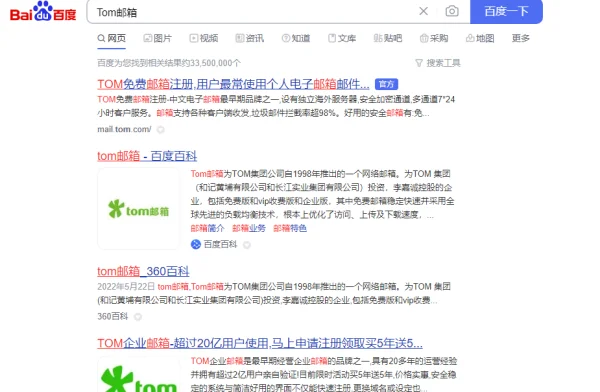This screenshot has width=600, height=392.
Task: Click the blue 百度百科 source icon
Action: [196, 244]
